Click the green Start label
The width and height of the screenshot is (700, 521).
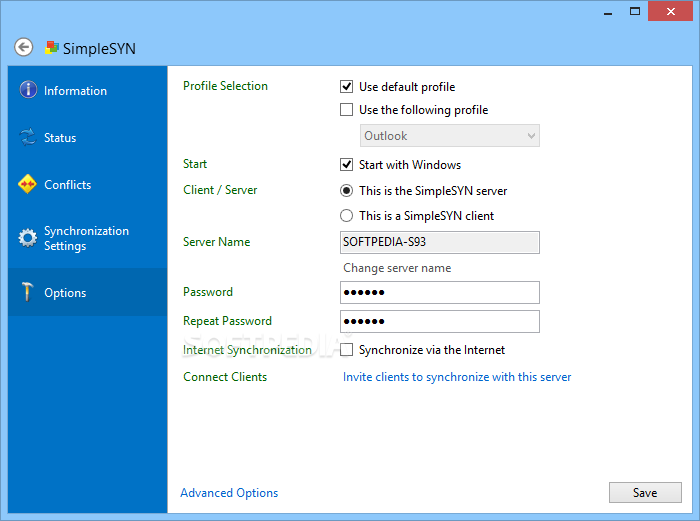click(195, 164)
